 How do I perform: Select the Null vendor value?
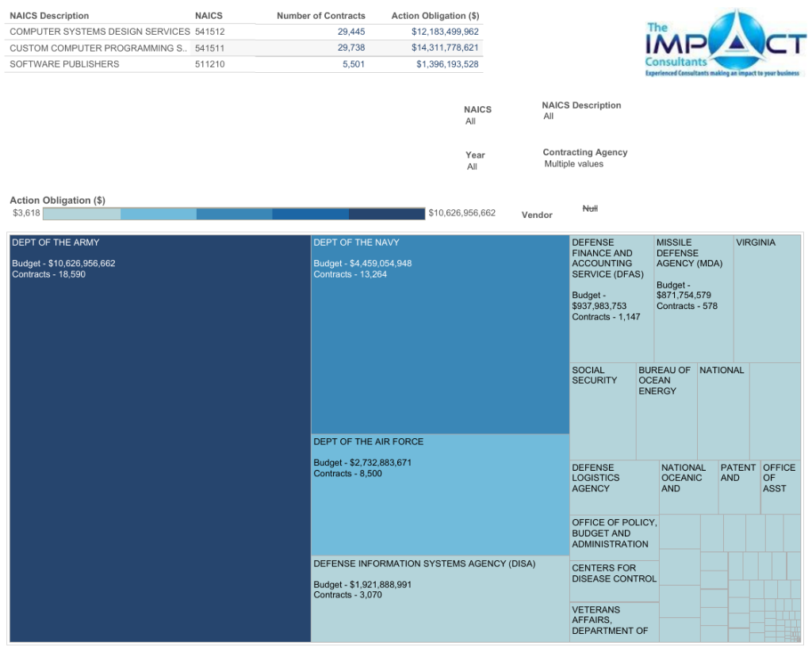pos(590,208)
